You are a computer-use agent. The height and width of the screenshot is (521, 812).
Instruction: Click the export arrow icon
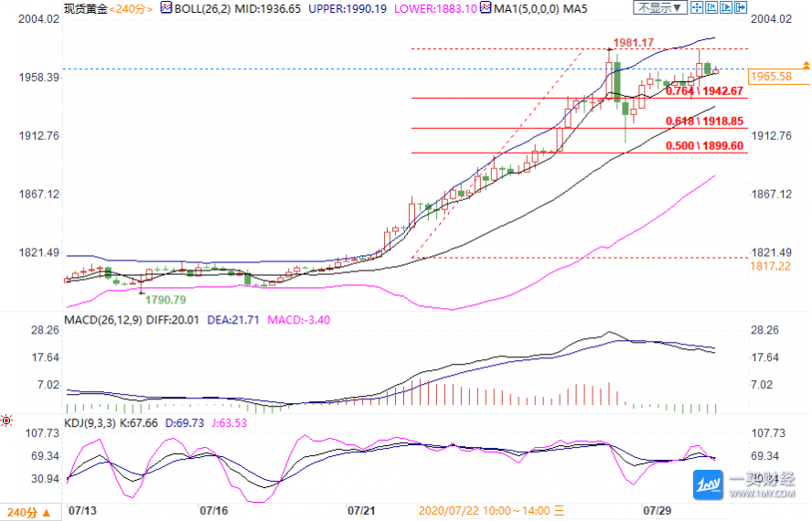(x=741, y=7)
